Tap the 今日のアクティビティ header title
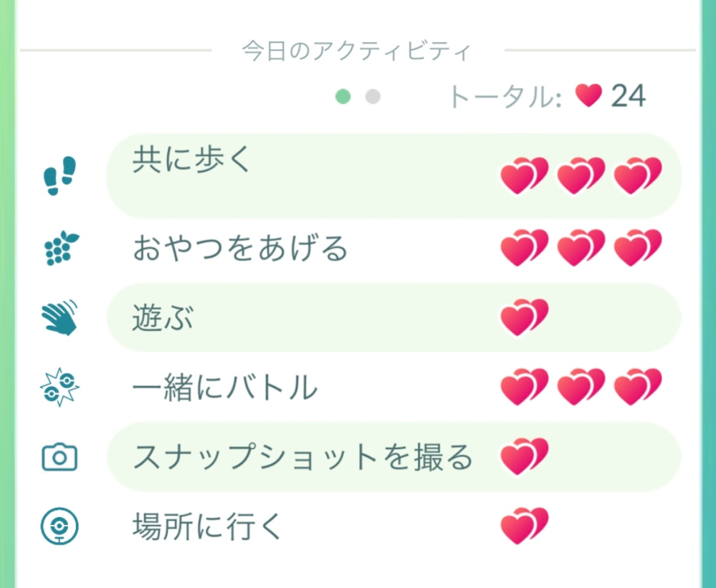The width and height of the screenshot is (716, 588). tap(357, 51)
